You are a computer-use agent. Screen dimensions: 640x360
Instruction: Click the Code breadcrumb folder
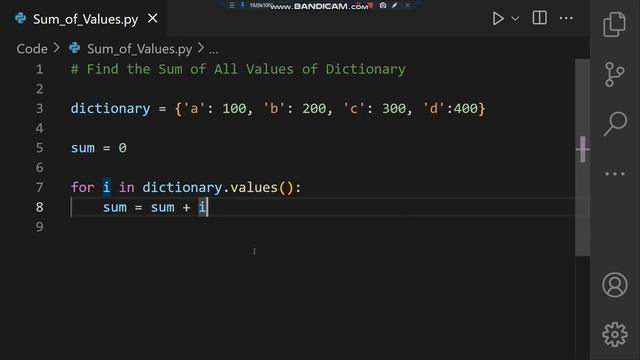tap(32, 49)
